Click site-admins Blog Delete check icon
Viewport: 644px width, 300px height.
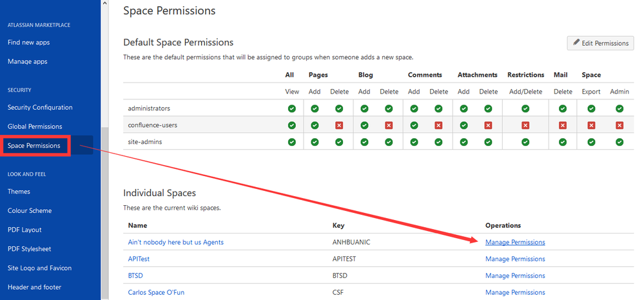point(389,142)
